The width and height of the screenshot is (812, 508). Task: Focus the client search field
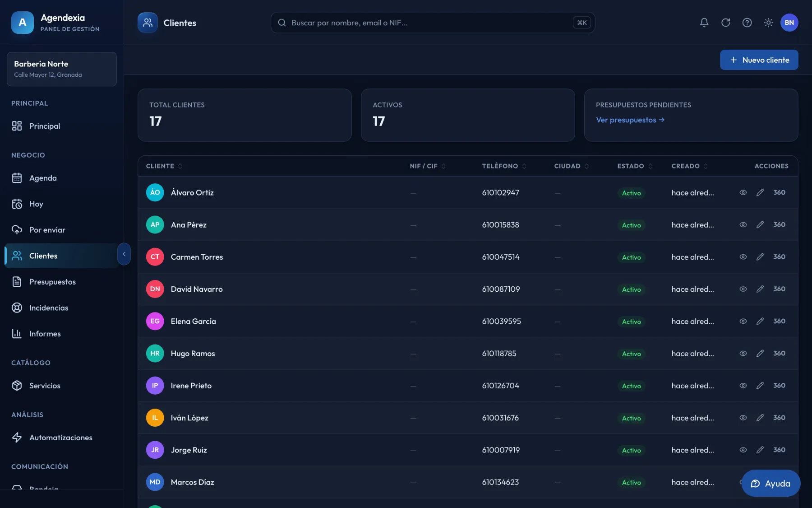[x=433, y=23]
